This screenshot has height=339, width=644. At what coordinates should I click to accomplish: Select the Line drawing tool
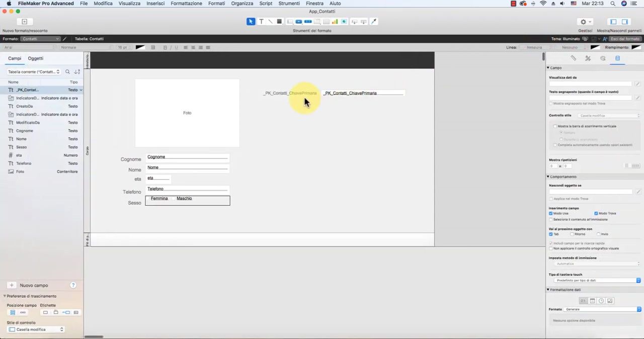[270, 22]
